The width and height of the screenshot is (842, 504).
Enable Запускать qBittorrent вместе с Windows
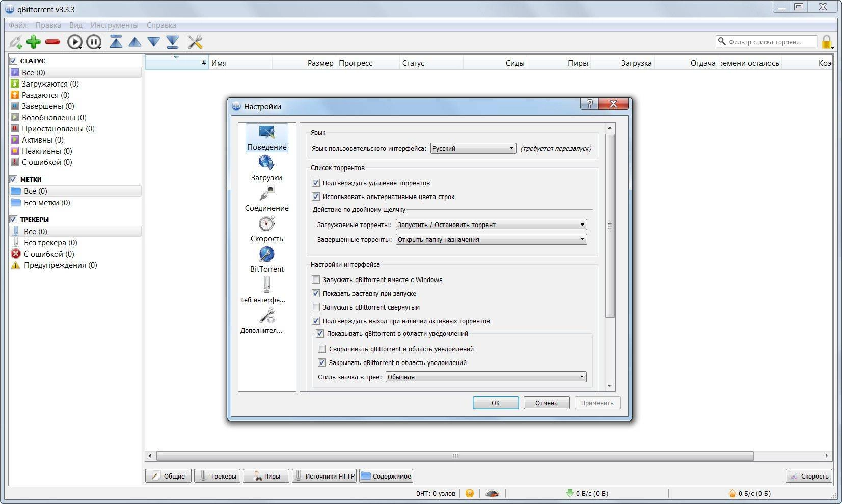(x=316, y=279)
